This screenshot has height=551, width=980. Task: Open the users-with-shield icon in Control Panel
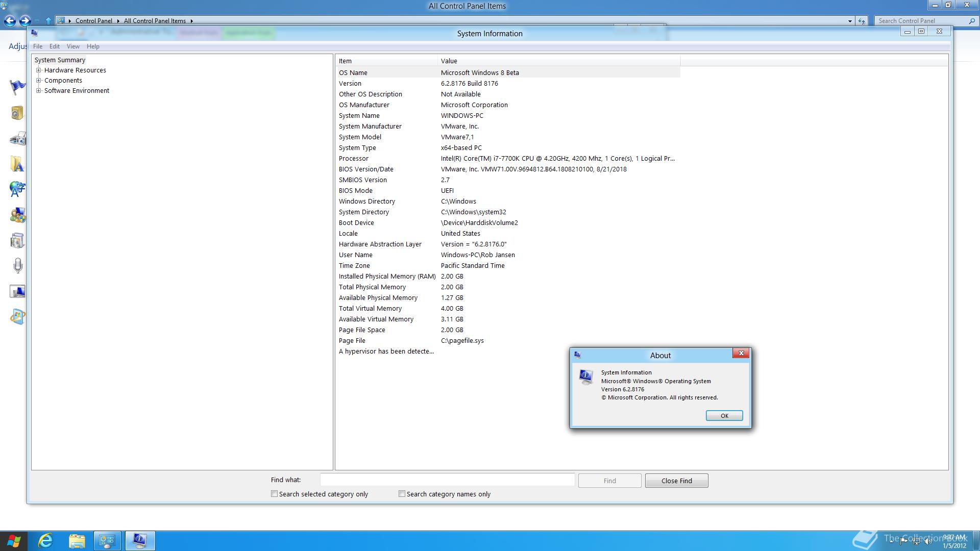pyautogui.click(x=17, y=215)
